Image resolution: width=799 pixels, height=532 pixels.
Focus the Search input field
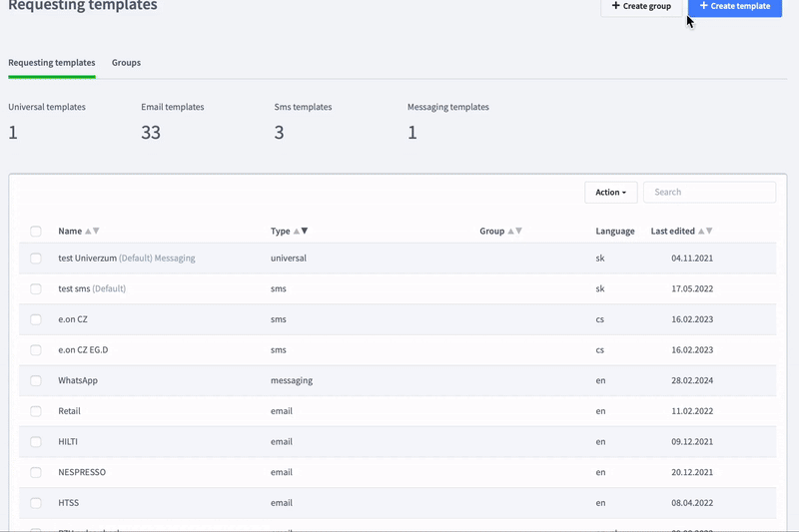click(709, 192)
